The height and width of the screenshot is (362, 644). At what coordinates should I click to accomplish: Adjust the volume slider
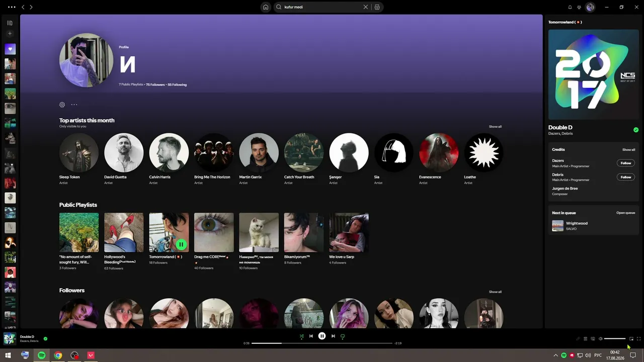615,339
